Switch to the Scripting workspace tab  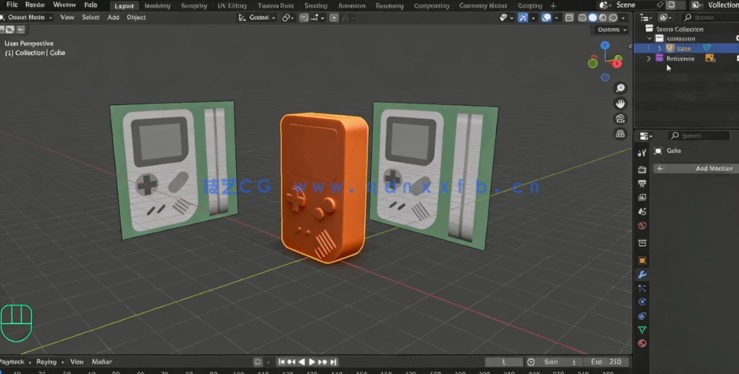(530, 6)
